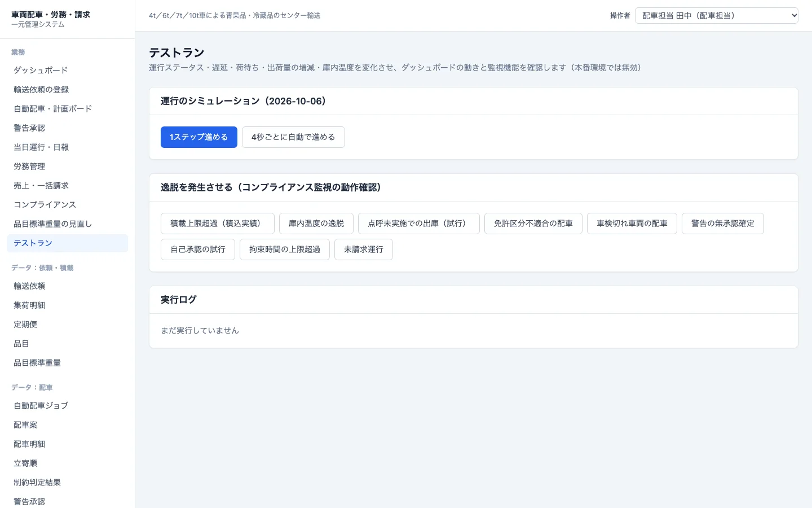Open 集荷明細 data link
Image resolution: width=812 pixels, height=508 pixels.
[x=68, y=305]
